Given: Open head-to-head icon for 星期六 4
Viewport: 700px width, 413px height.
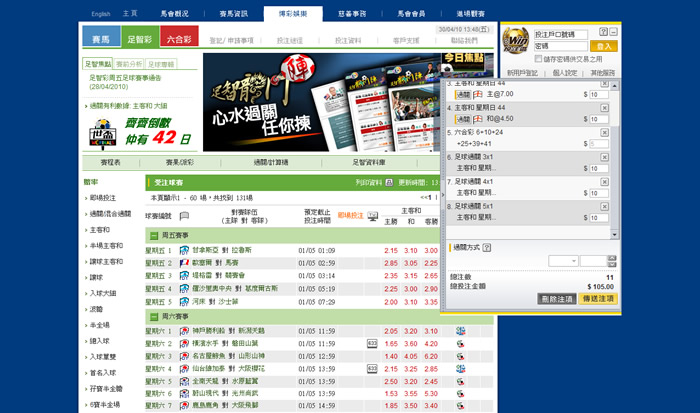Looking at the screenshot, I should click(461, 369).
